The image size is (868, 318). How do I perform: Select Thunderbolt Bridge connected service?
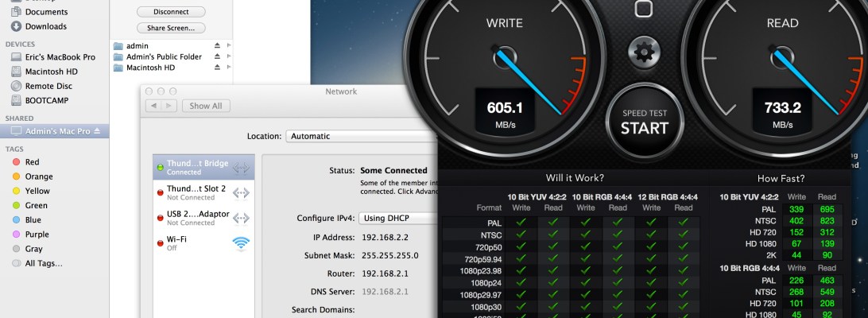pyautogui.click(x=203, y=167)
